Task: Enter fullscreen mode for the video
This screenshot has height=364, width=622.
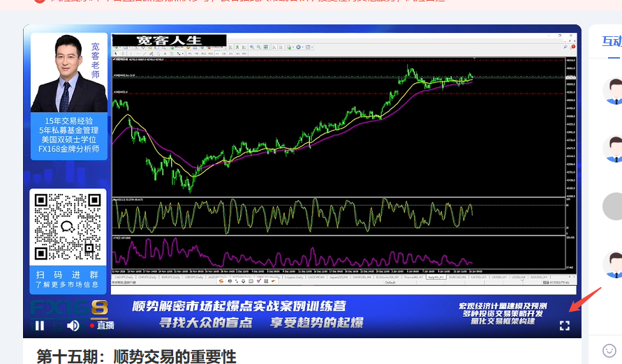Action: click(x=564, y=325)
